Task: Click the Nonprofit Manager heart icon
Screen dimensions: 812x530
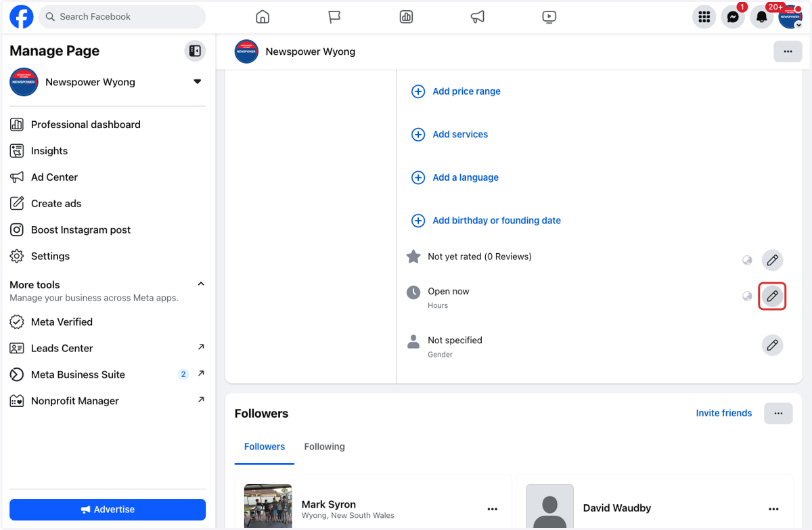Action: click(x=17, y=401)
